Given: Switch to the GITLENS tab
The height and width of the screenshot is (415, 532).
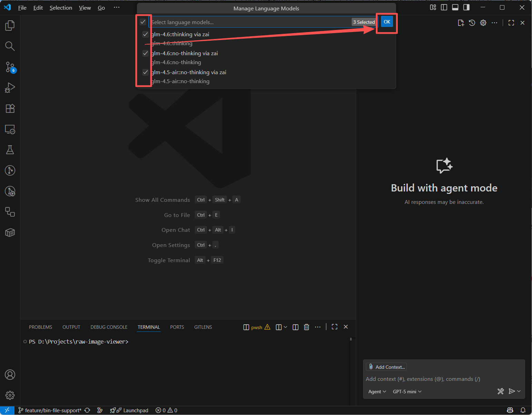Looking at the screenshot, I should pyautogui.click(x=203, y=327).
